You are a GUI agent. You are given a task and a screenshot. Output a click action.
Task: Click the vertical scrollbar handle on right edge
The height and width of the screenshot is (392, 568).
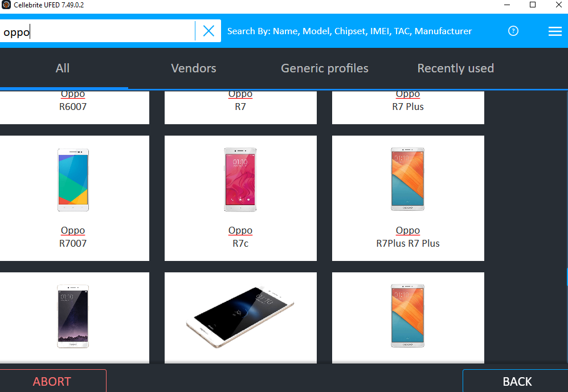tap(567, 277)
